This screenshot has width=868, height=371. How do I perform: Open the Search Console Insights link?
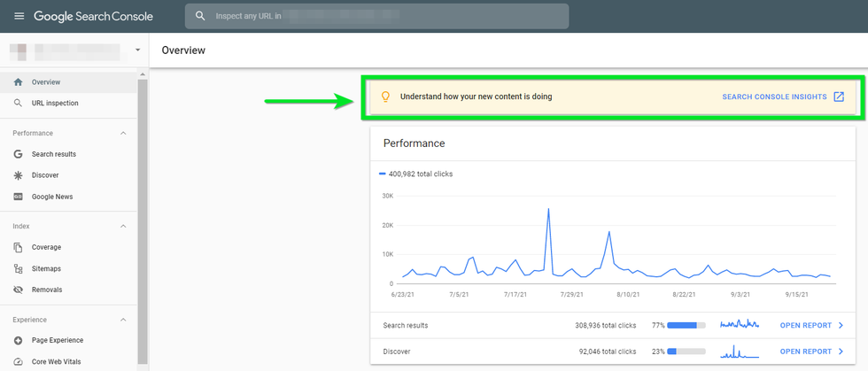click(783, 97)
